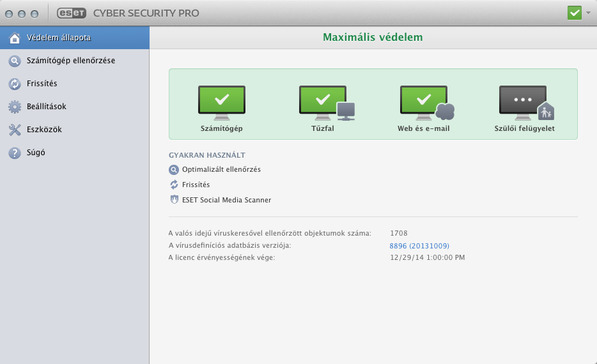Click the Tűzfal label under the monitor
This screenshot has height=364, width=597.
(323, 128)
